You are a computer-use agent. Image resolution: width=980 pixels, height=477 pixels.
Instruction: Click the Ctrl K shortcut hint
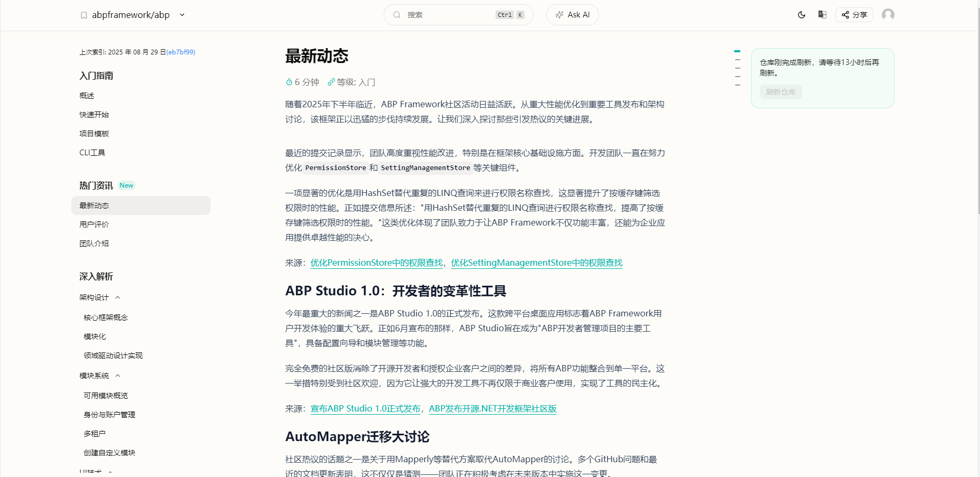[510, 15]
